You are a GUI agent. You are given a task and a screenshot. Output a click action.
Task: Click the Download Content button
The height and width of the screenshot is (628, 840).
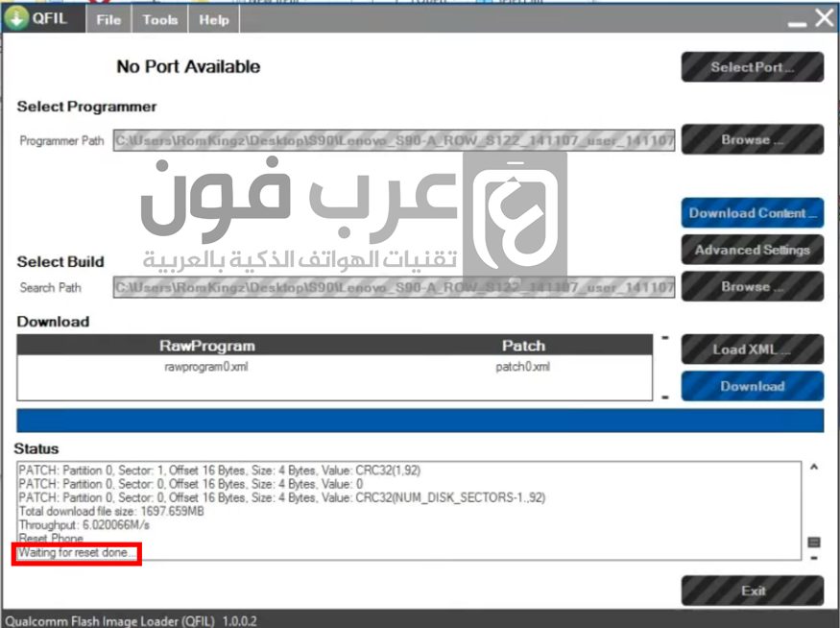point(752,213)
